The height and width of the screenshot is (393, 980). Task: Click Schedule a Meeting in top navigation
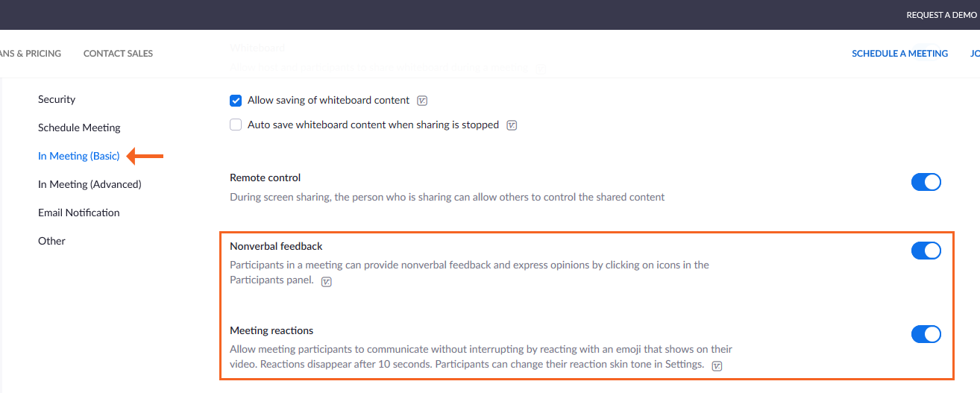(899, 54)
